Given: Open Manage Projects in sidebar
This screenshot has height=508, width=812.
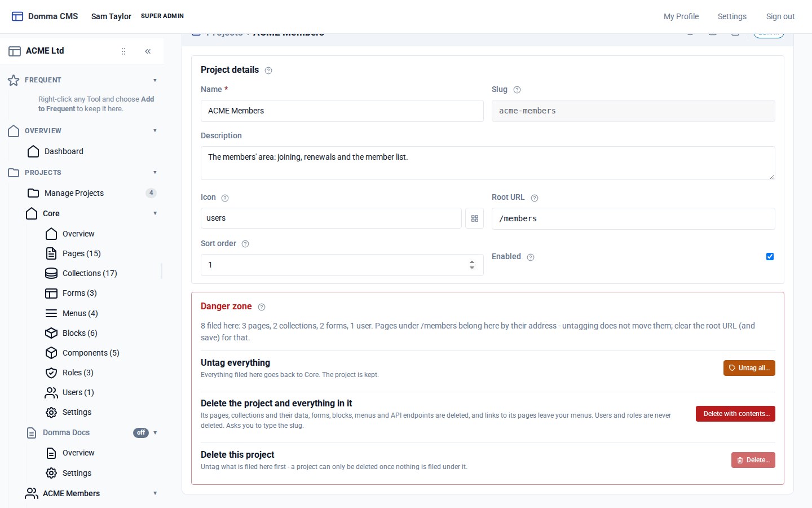Looking at the screenshot, I should click(74, 193).
